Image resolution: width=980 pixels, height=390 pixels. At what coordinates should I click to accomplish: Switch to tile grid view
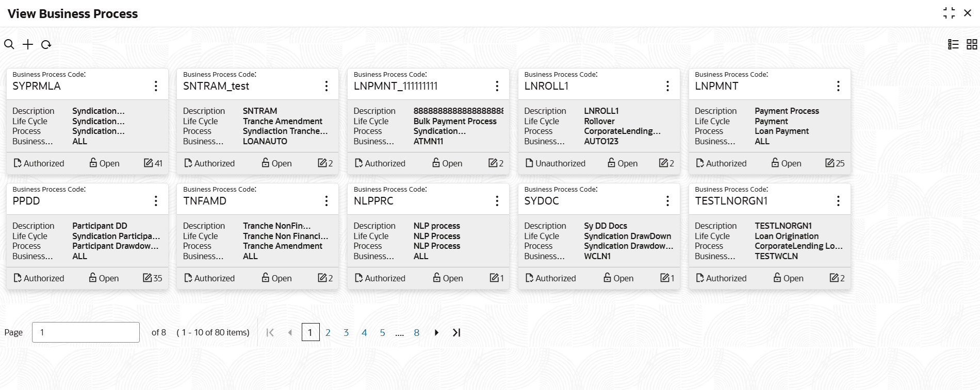(972, 44)
